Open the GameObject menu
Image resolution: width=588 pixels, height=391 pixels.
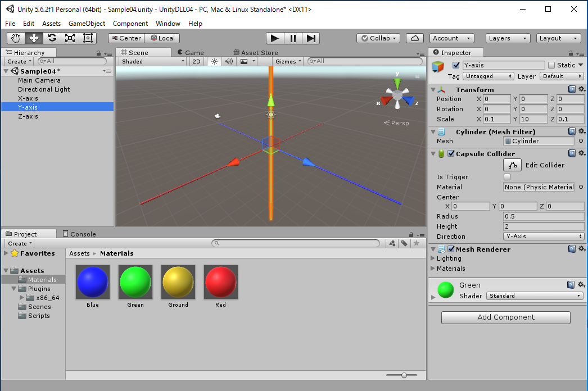coord(87,24)
